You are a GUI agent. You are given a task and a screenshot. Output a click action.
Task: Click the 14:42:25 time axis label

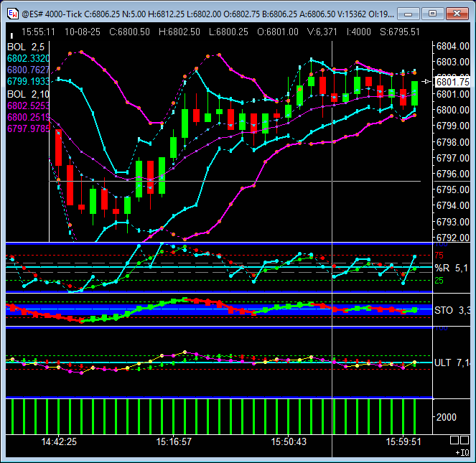point(59,441)
